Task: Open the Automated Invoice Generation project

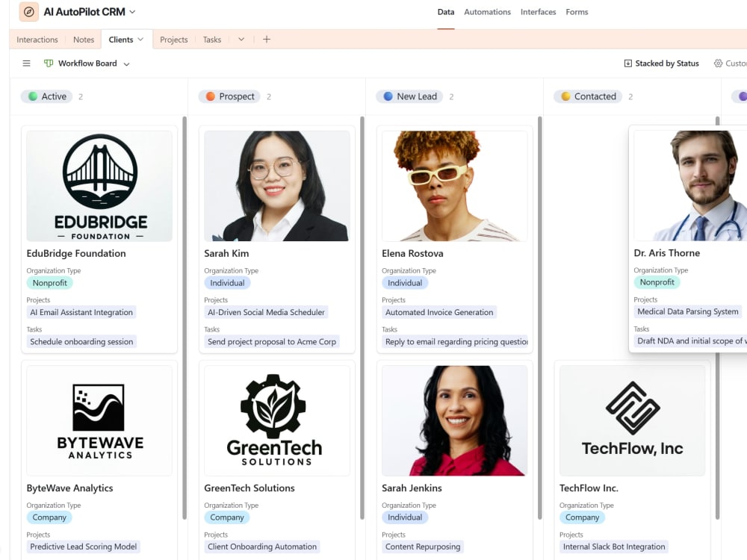Action: tap(439, 312)
